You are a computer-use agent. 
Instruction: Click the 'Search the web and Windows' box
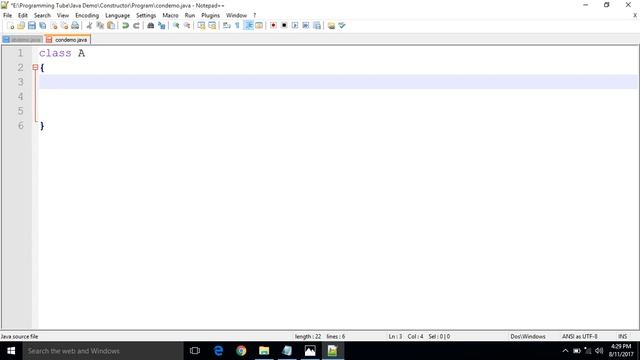pyautogui.click(x=103, y=351)
